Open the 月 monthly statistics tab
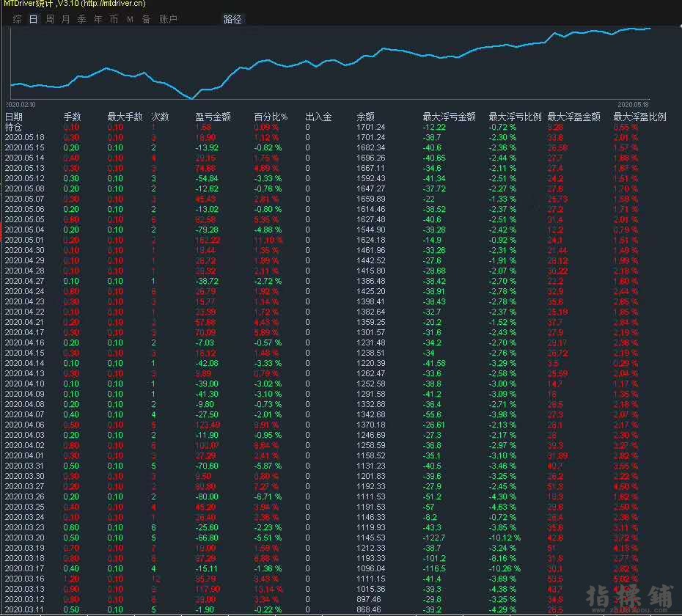 pyautogui.click(x=66, y=19)
